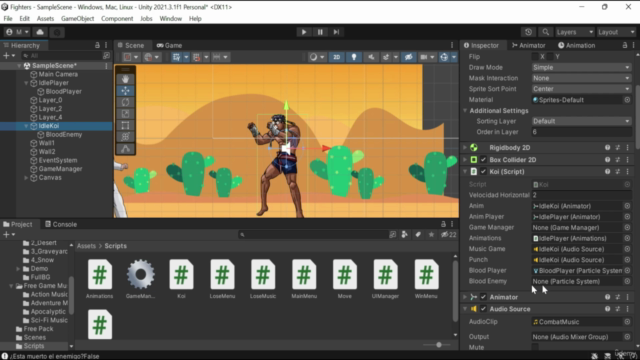Toggle the Flip X checkbox

pyautogui.click(x=535, y=57)
